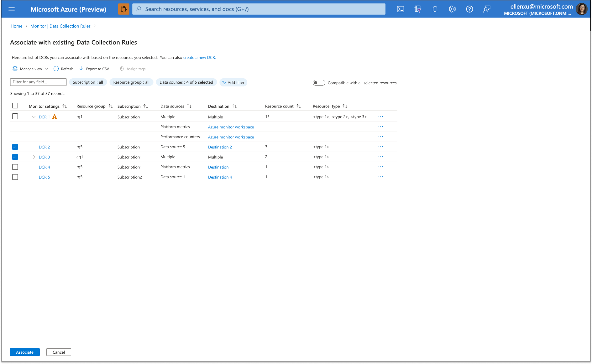Open more options for Platform metrics sub-row
Image resolution: width=592 pixels, height=364 pixels.
[x=381, y=127]
